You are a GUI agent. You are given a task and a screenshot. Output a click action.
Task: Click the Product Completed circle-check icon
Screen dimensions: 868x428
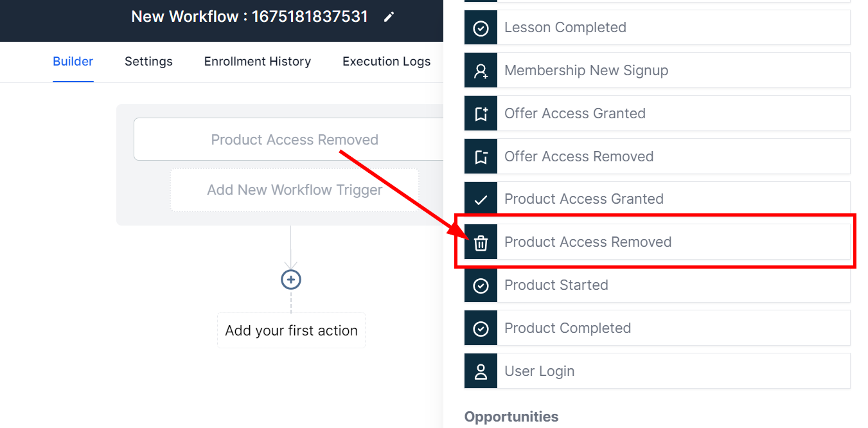pos(481,328)
